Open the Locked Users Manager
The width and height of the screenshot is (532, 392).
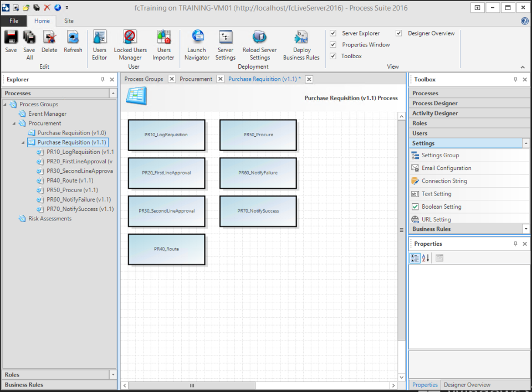pyautogui.click(x=130, y=44)
